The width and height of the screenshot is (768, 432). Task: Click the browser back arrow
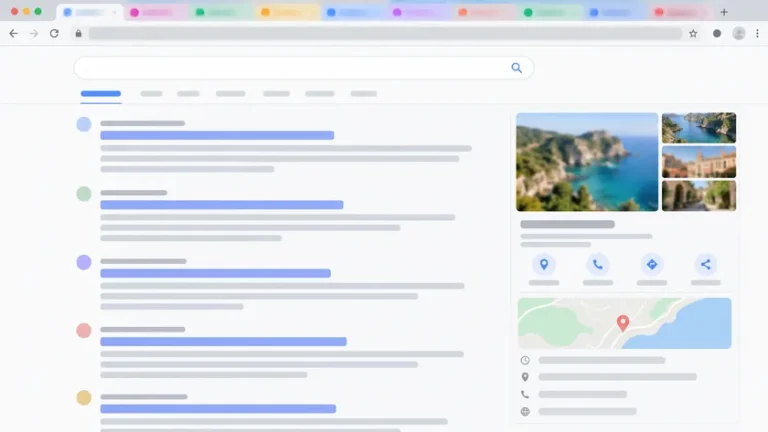point(13,33)
